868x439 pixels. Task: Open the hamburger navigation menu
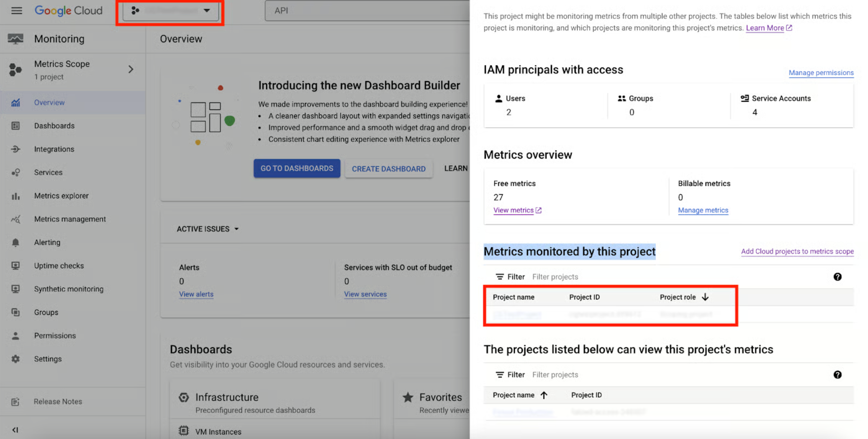[16, 10]
